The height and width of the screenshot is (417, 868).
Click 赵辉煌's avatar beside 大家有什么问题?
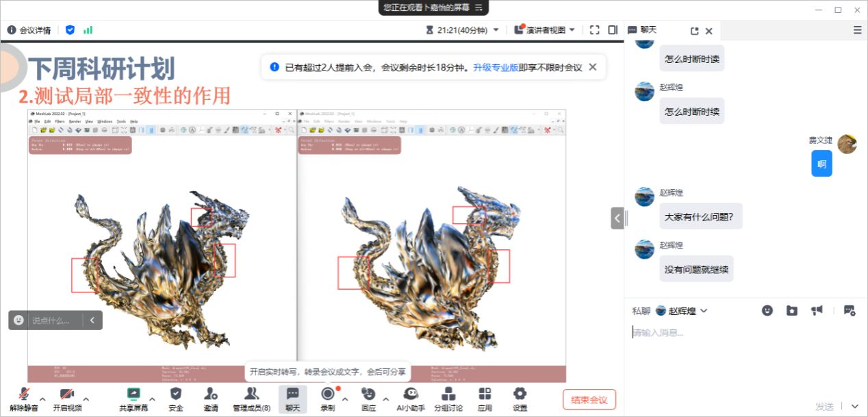pos(645,197)
